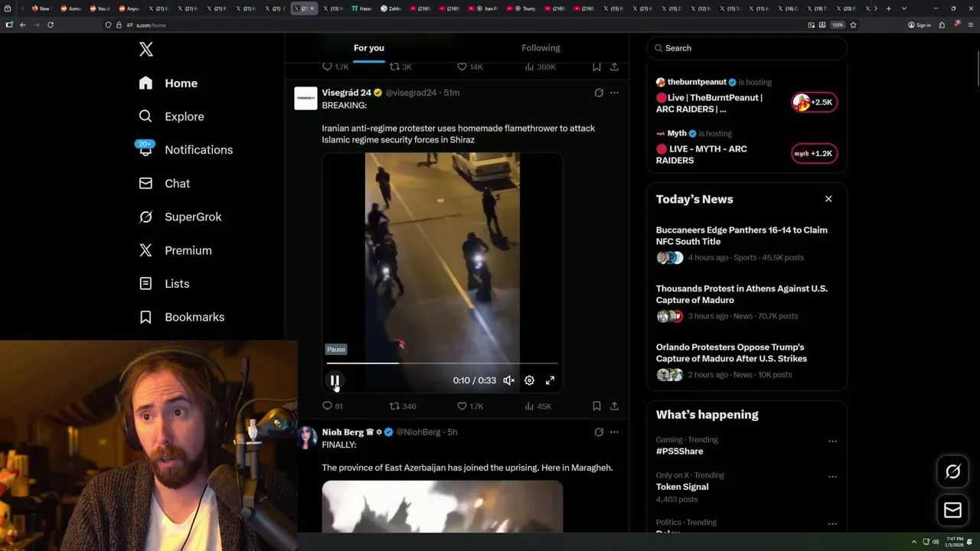The width and height of the screenshot is (980, 551).
Task: Open Grok icon on Visegrád 24 post
Action: click(599, 93)
